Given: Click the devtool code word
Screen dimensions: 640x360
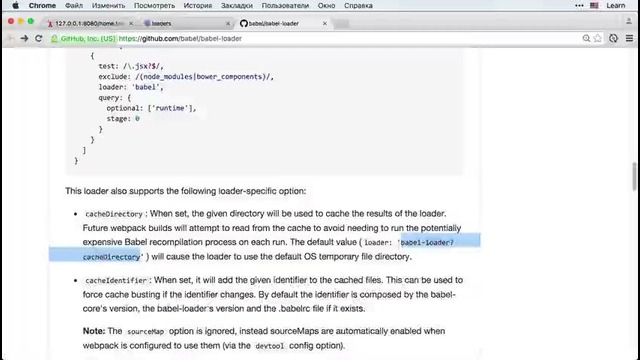Looking at the screenshot, I should [x=269, y=346].
